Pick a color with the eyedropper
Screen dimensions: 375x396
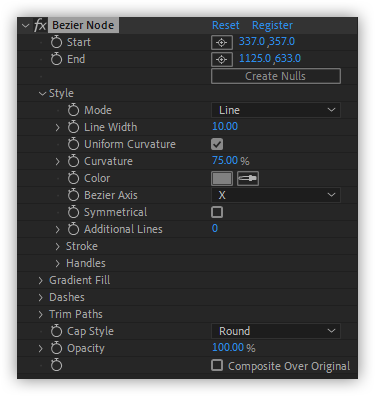[x=248, y=178]
